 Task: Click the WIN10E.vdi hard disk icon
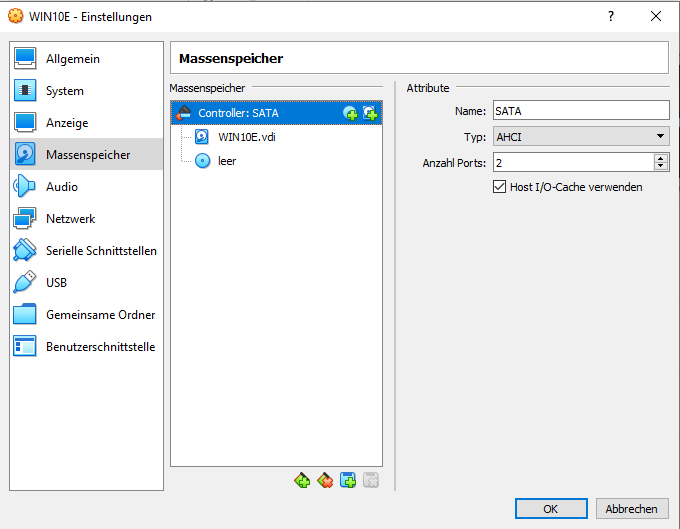[202, 137]
